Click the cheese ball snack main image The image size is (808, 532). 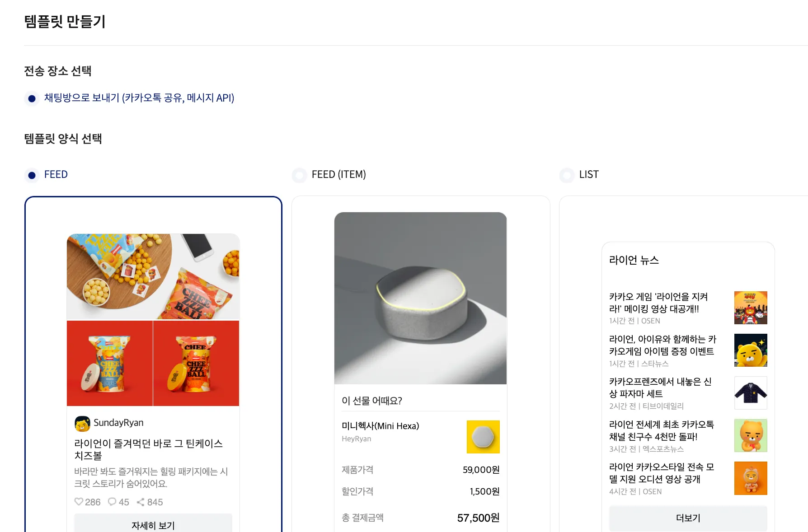pyautogui.click(x=153, y=276)
